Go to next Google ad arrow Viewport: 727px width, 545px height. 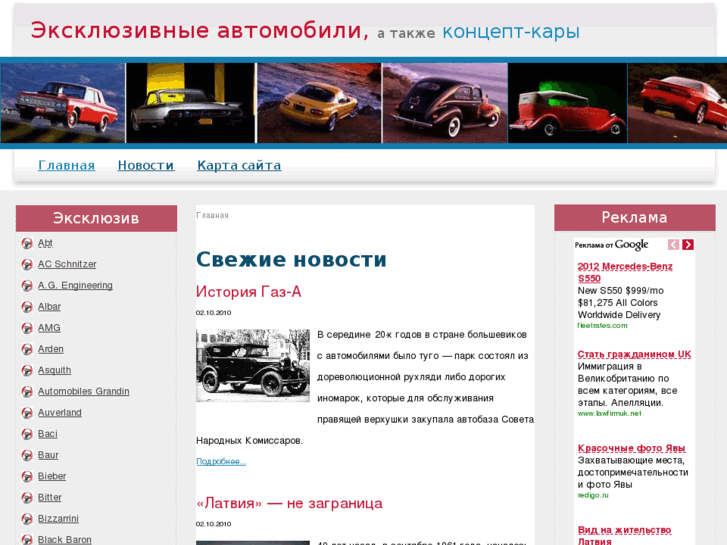[688, 244]
